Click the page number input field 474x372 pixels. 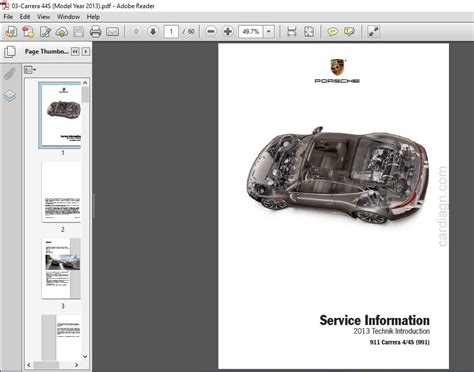coord(171,32)
